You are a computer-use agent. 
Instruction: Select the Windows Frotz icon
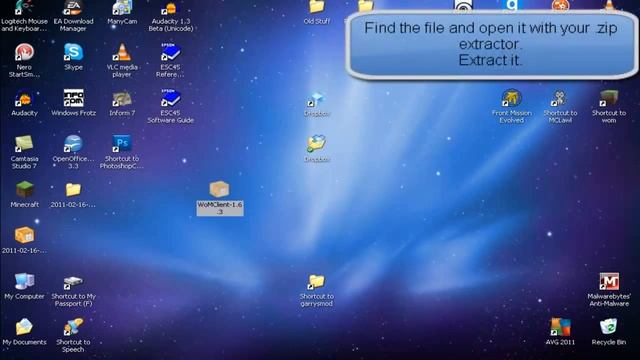tap(73, 98)
